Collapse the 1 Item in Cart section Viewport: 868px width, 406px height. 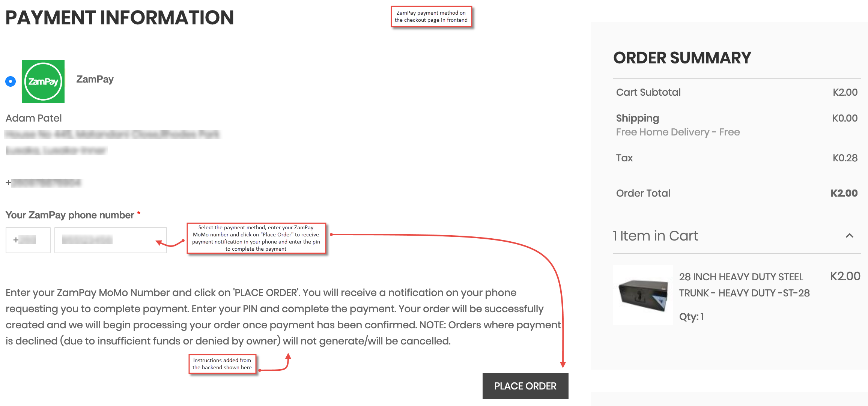(850, 236)
